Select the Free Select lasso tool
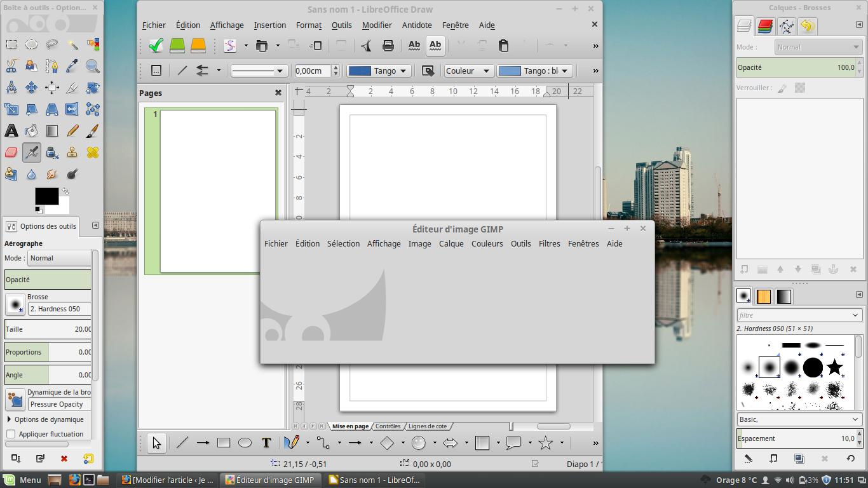Viewport: 868px width, 488px height. click(x=52, y=44)
